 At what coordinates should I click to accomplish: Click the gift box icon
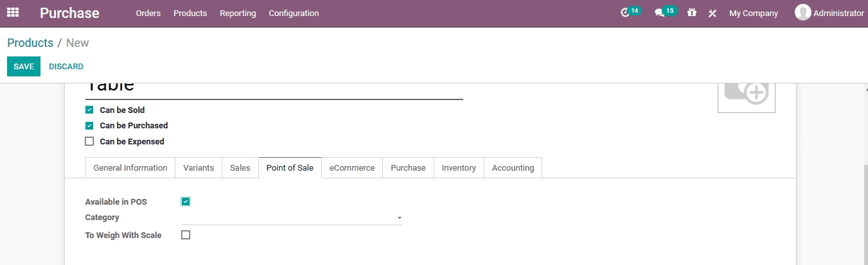[691, 13]
